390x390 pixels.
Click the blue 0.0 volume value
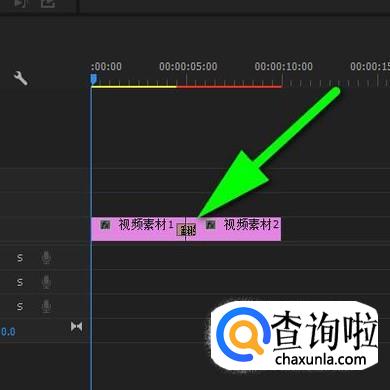coord(8,332)
